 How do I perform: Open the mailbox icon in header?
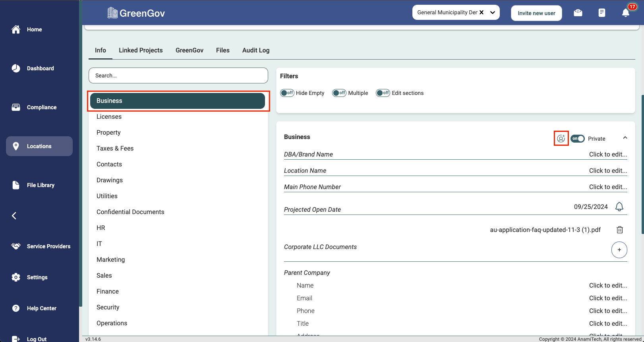click(578, 13)
